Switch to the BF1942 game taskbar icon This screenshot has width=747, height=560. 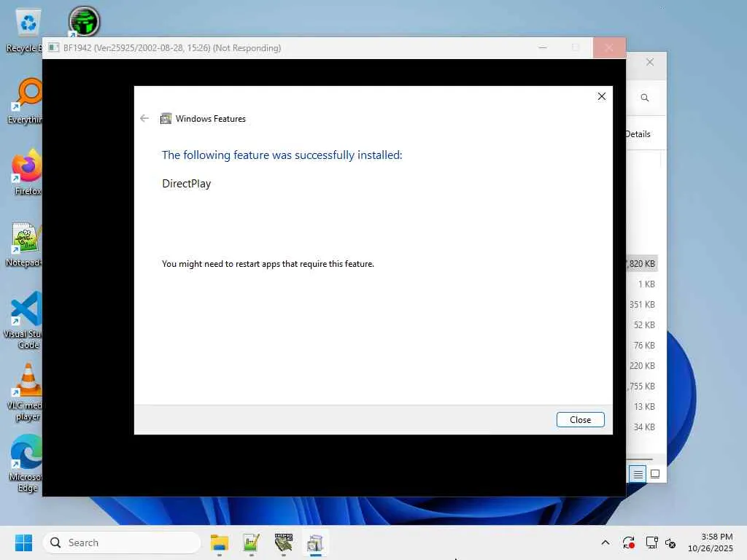coord(284,542)
